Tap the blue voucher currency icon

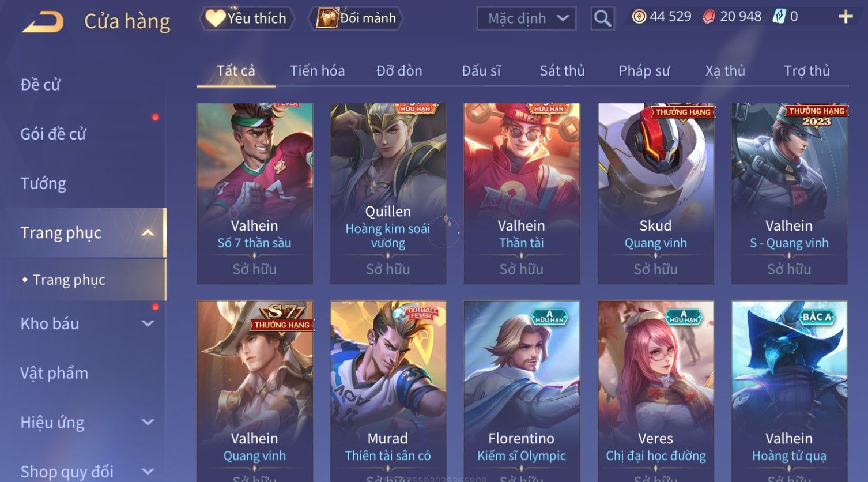(x=779, y=17)
